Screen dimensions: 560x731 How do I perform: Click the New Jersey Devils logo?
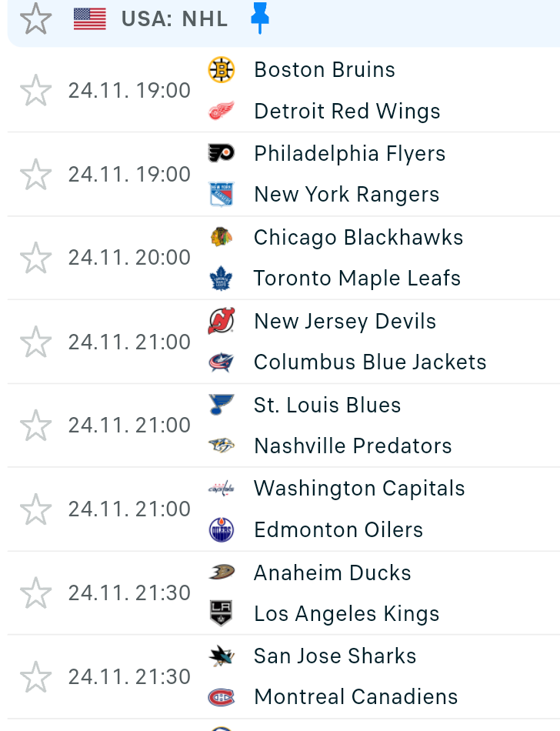(222, 321)
